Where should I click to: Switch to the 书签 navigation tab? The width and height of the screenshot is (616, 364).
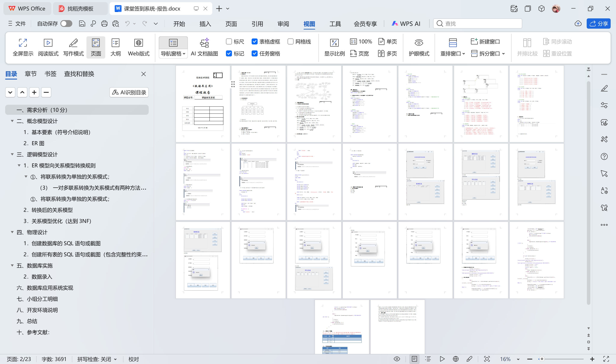pos(50,74)
